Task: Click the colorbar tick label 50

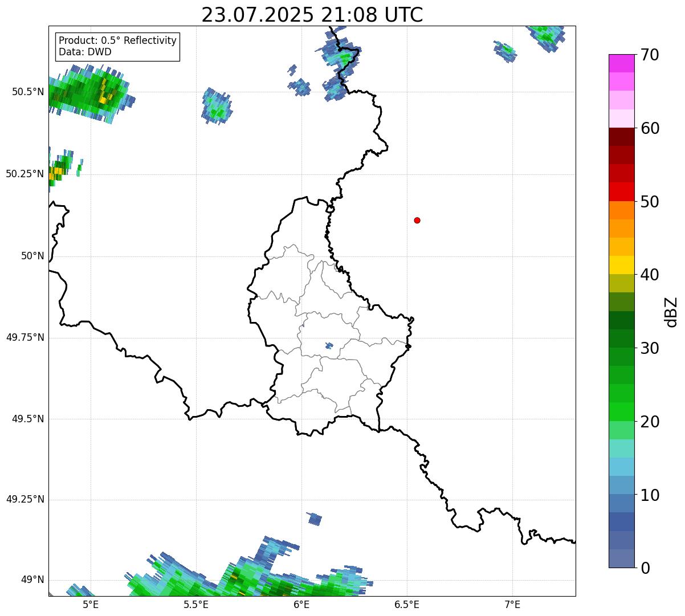Action: [650, 202]
